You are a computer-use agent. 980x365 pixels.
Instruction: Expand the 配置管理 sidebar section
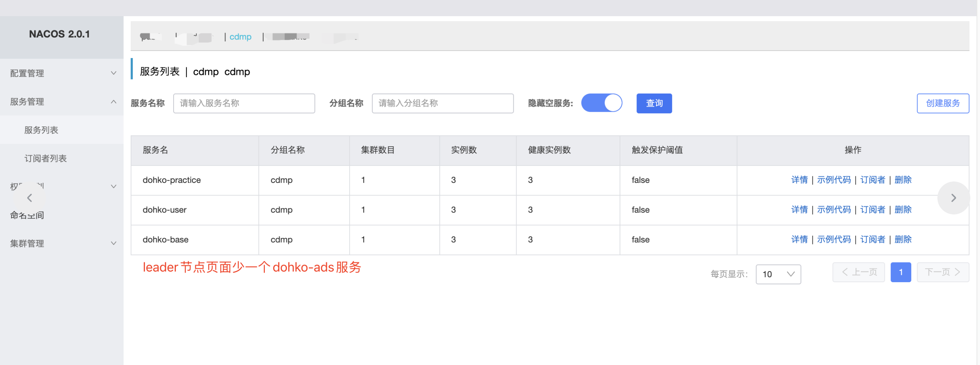click(61, 73)
